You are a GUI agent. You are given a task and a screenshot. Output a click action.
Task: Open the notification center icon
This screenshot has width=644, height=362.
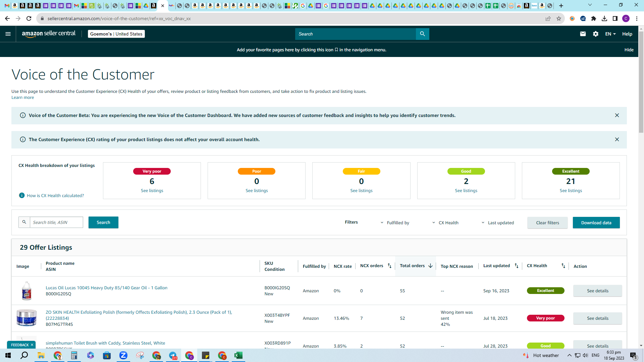click(x=634, y=356)
